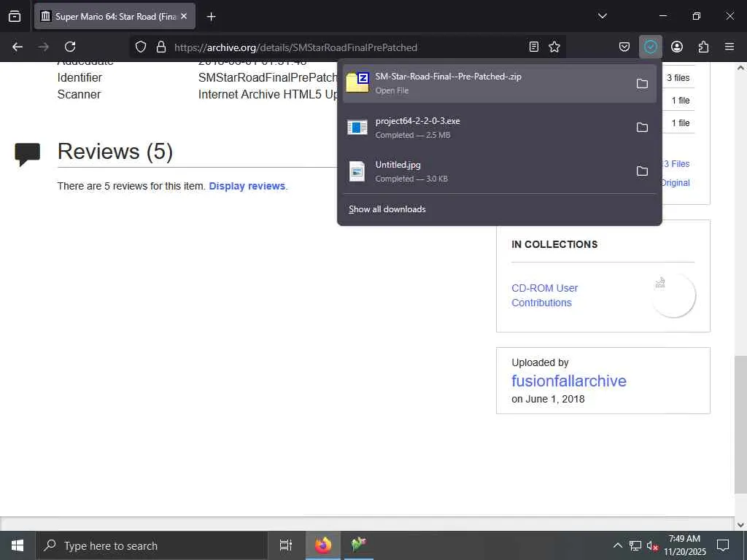Go back to the previous page
The width and height of the screenshot is (747, 560).
(18, 47)
